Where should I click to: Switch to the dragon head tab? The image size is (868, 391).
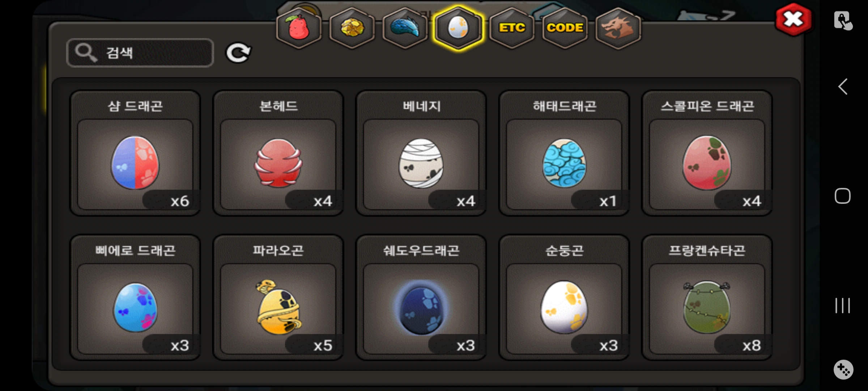tap(618, 28)
